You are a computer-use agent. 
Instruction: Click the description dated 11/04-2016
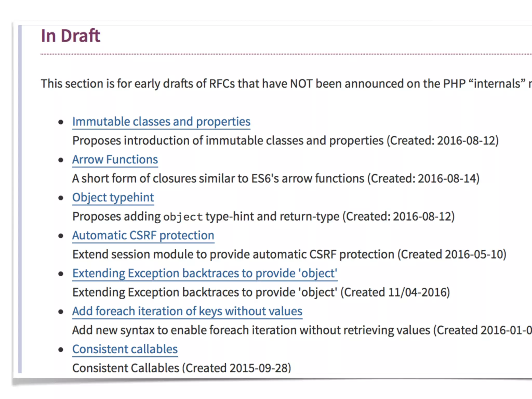click(x=261, y=292)
